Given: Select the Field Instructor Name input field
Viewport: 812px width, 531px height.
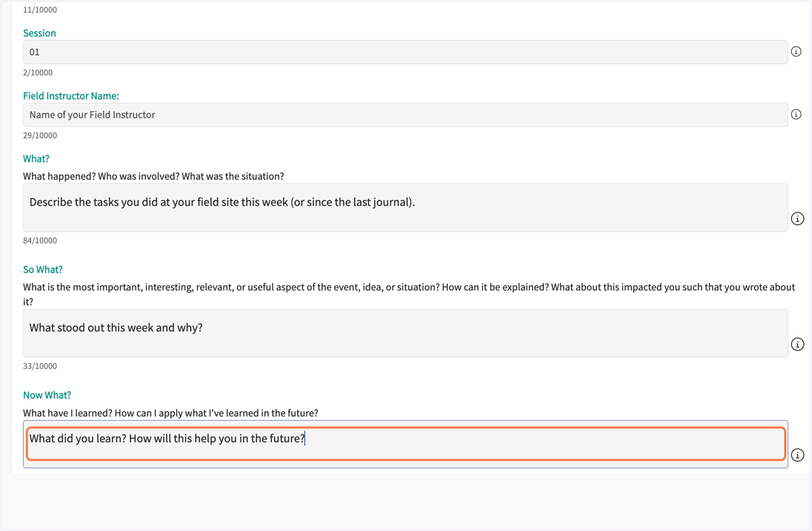Looking at the screenshot, I should (405, 115).
